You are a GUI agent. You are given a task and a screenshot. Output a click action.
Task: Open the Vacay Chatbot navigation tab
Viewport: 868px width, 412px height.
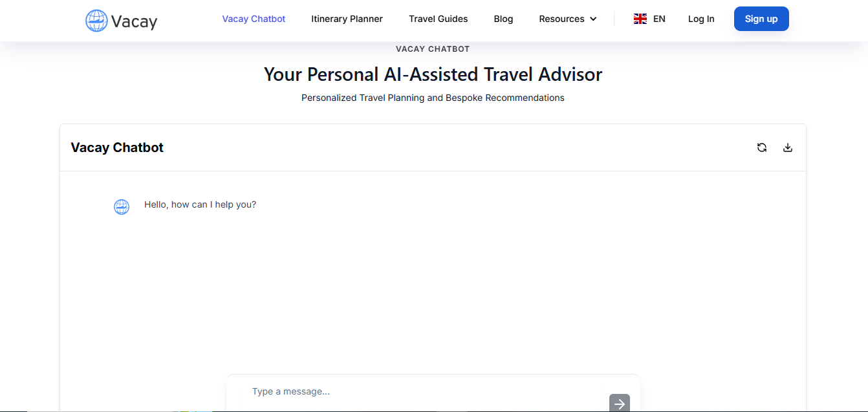point(254,19)
